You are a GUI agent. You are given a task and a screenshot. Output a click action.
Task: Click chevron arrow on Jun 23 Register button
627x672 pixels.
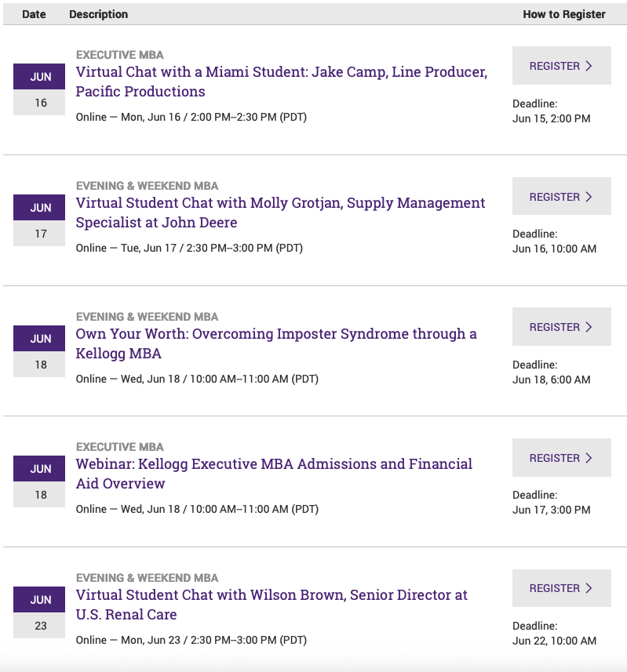pyautogui.click(x=589, y=588)
